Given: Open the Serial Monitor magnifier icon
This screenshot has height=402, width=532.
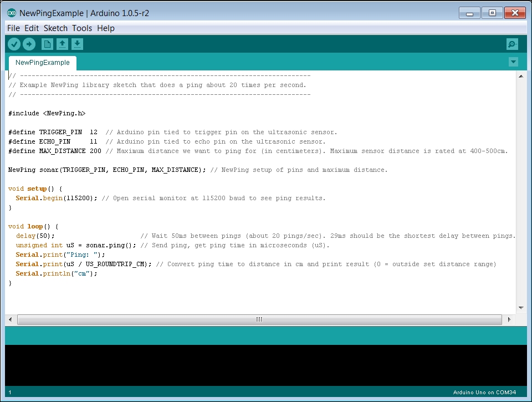Looking at the screenshot, I should (512, 44).
